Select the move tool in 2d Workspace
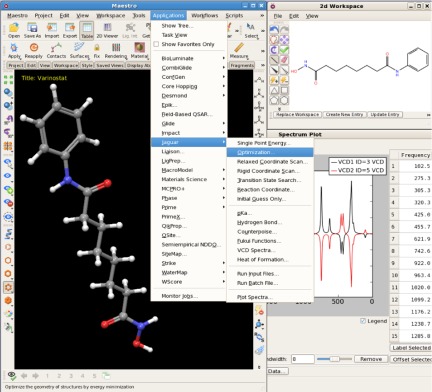This screenshot has width=432, height=392. tap(284, 40)
